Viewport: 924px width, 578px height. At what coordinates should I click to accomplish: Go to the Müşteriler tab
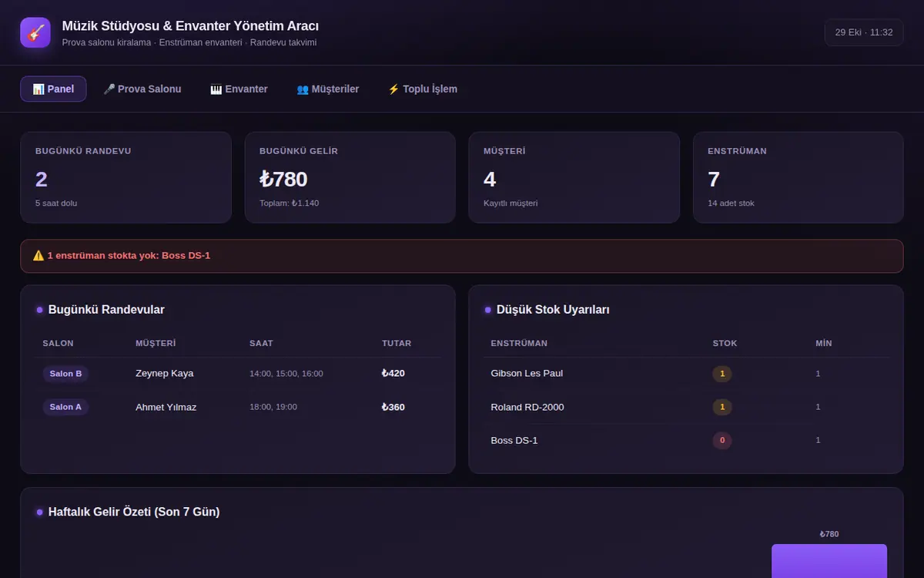[328, 89]
